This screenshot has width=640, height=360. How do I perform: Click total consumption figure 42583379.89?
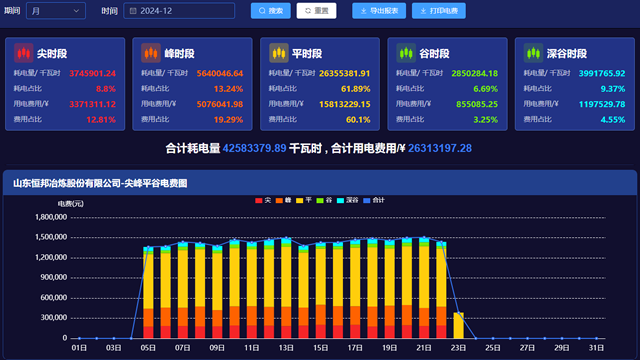pyautogui.click(x=254, y=148)
